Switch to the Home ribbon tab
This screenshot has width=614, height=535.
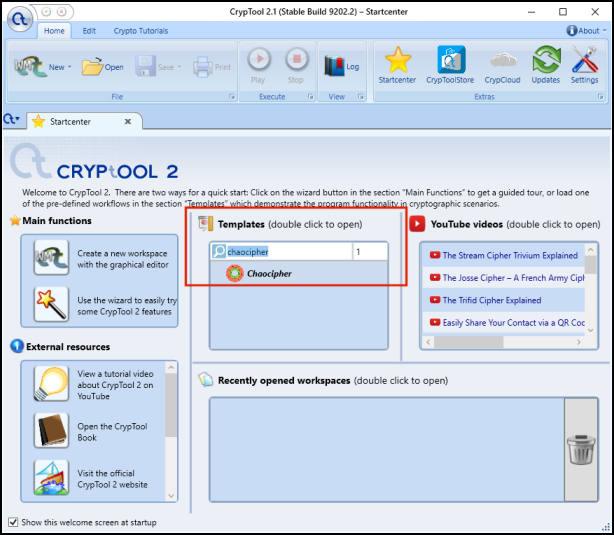click(54, 31)
